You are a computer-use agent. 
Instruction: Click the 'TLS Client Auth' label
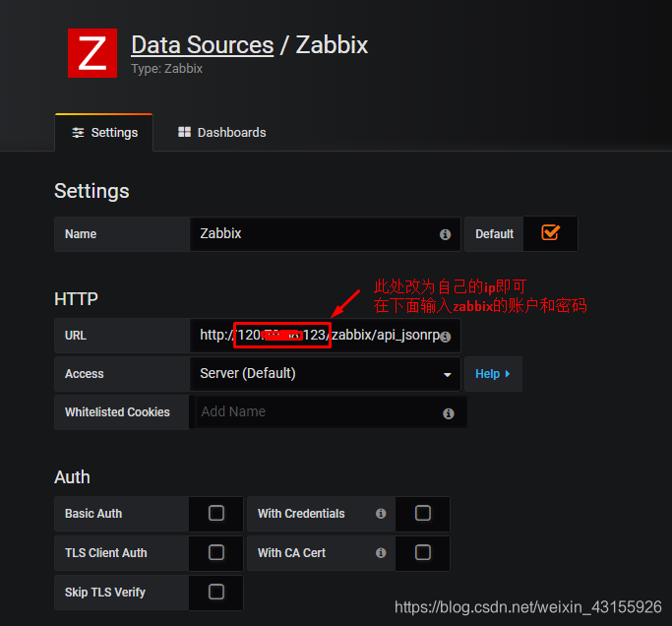click(x=106, y=553)
